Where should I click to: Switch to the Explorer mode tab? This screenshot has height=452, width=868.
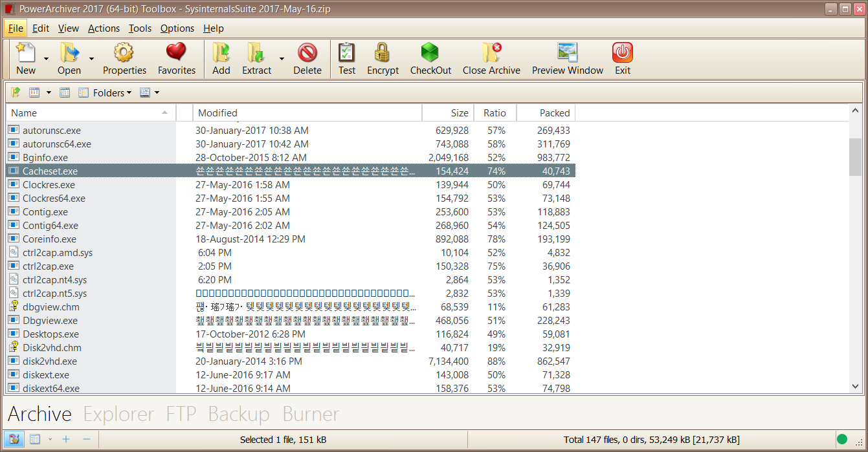118,414
